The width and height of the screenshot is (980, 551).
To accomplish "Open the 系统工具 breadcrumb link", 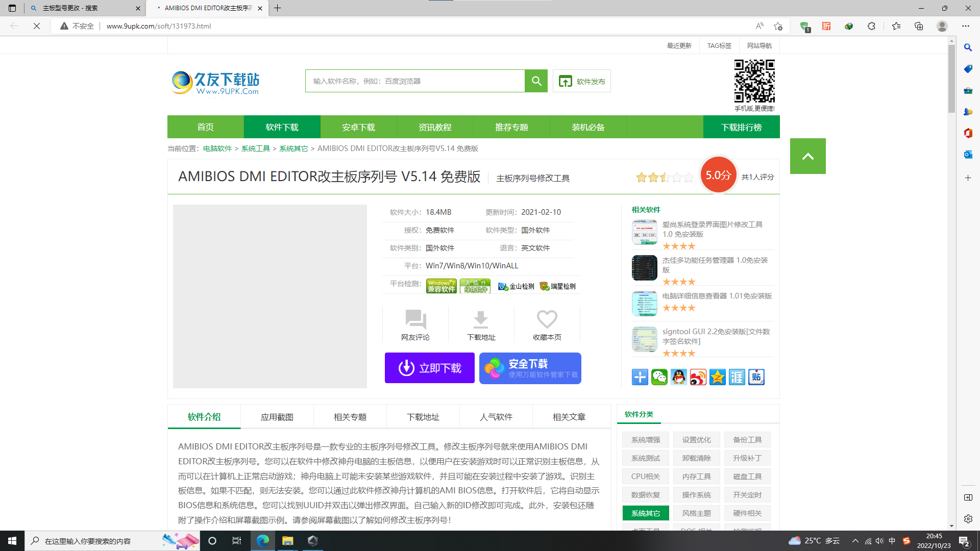I will [x=255, y=148].
